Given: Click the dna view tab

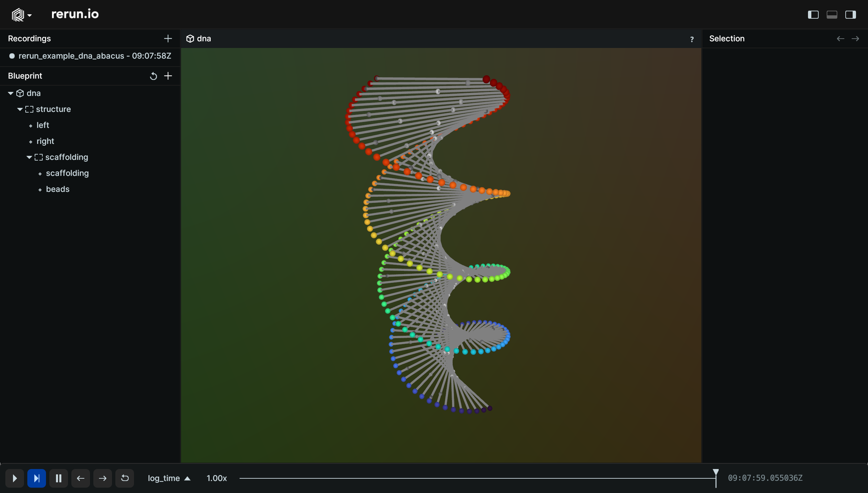Looking at the screenshot, I should pyautogui.click(x=199, y=39).
